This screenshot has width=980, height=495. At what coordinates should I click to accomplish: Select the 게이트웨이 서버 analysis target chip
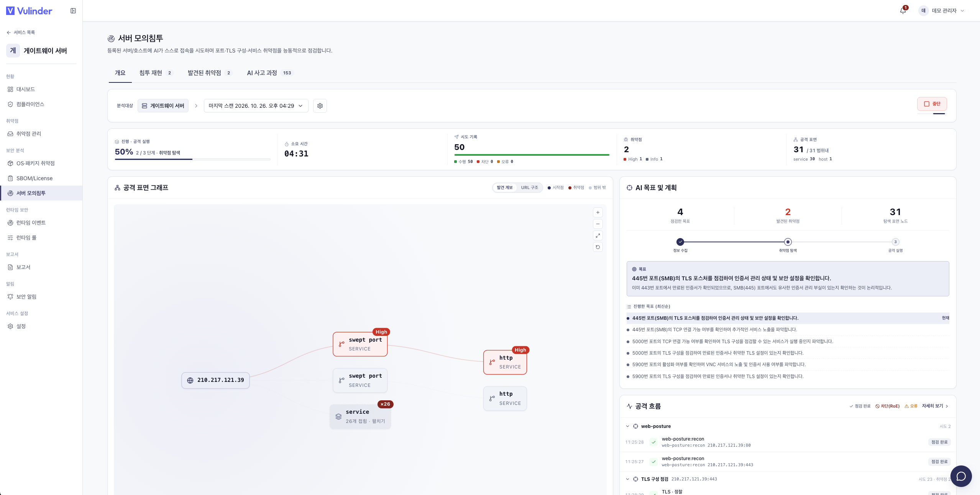pos(163,106)
